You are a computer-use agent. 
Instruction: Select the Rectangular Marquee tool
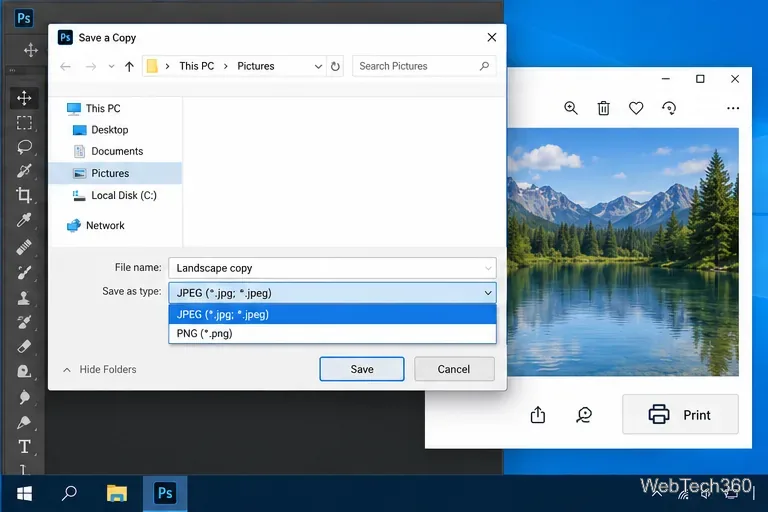pos(24,122)
